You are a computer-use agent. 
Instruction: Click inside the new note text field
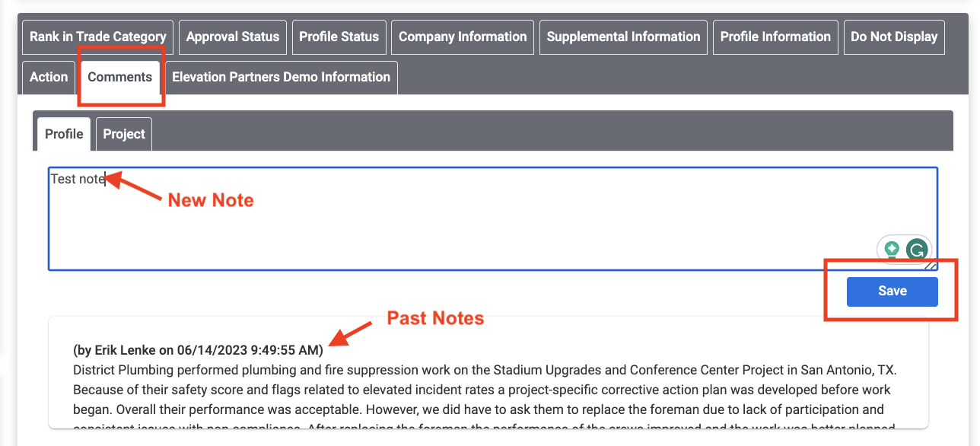point(457,221)
